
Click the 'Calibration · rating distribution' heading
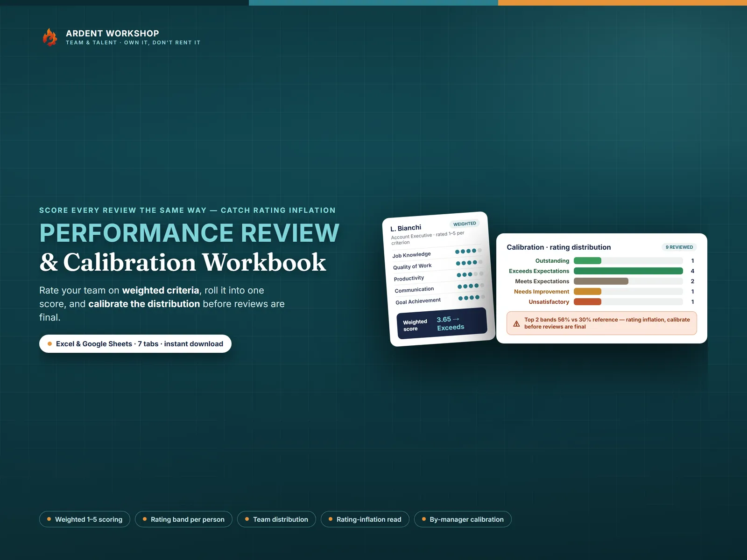(x=559, y=247)
